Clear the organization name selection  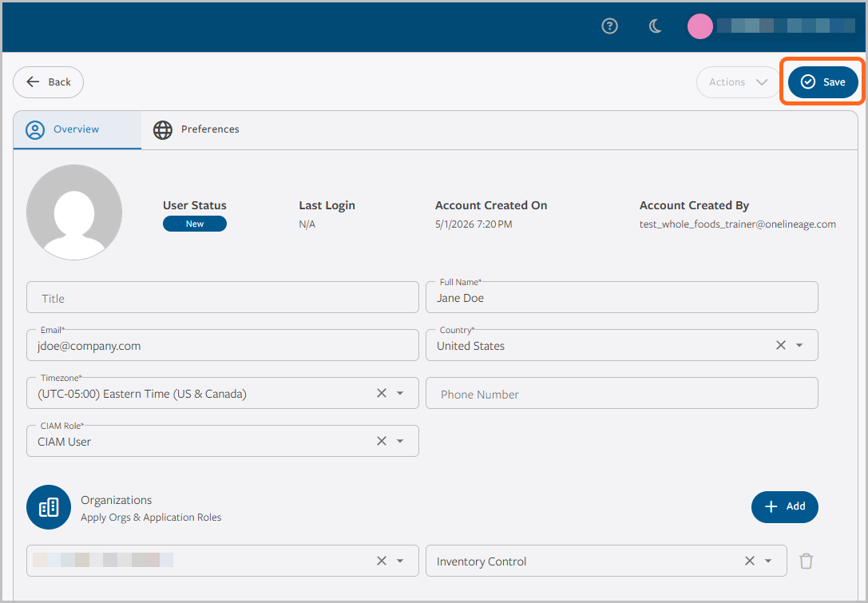(382, 561)
